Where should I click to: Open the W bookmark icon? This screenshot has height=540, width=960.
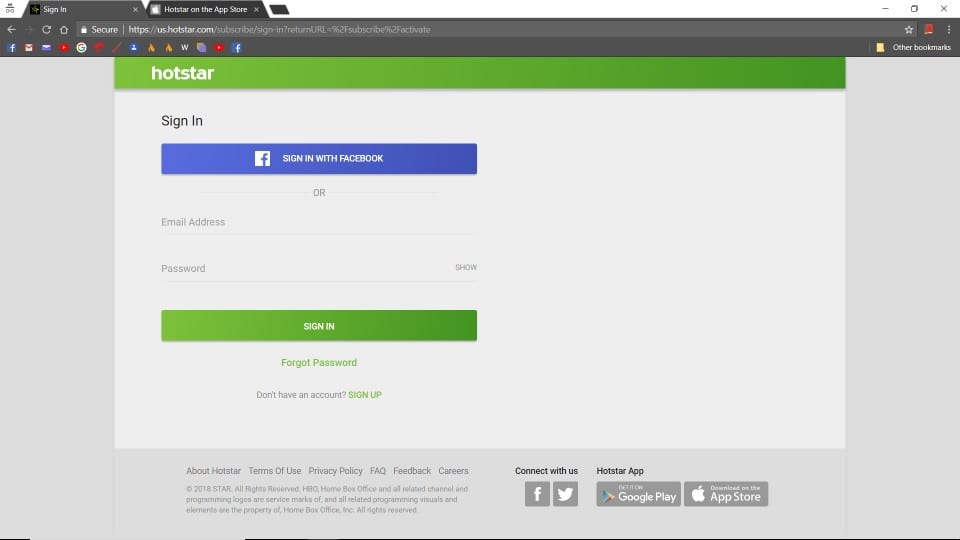point(184,47)
